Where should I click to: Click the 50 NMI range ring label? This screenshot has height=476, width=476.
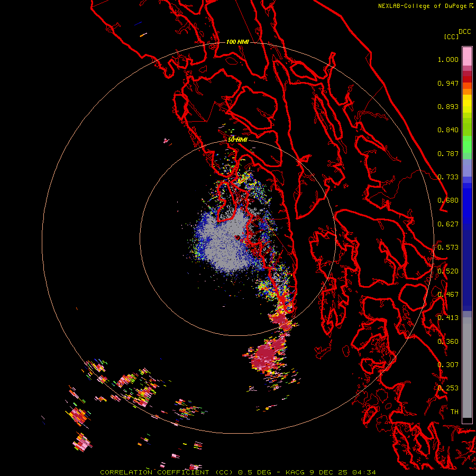237,140
